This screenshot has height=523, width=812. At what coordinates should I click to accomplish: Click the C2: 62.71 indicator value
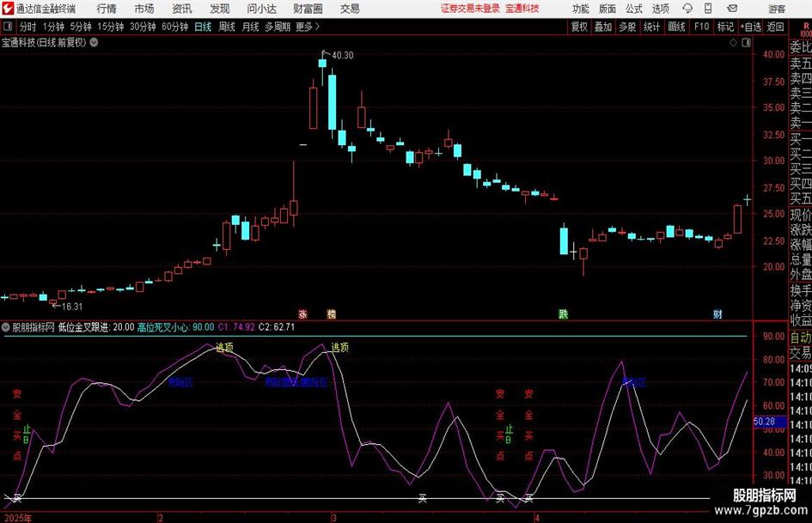point(277,327)
